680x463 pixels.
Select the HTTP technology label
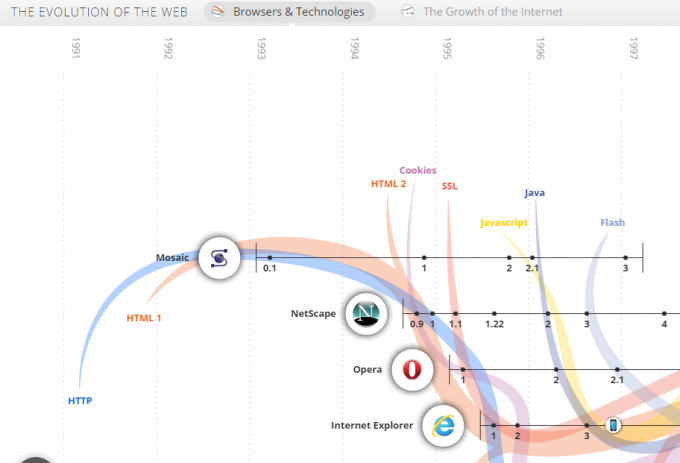pyautogui.click(x=80, y=401)
